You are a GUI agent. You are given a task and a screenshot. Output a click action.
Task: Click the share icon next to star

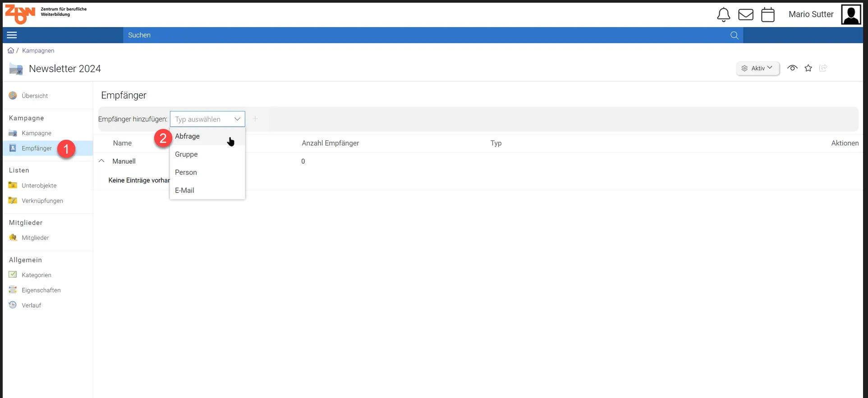click(823, 68)
